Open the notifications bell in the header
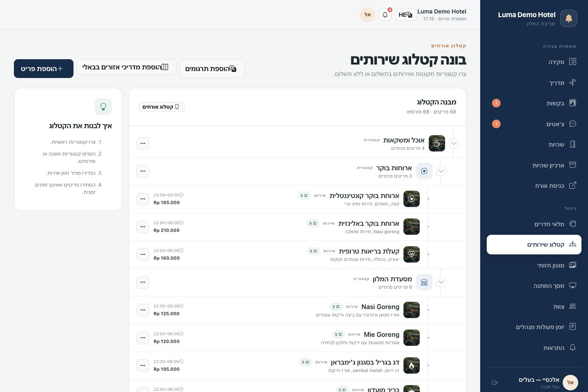The image size is (588, 392). (x=385, y=15)
